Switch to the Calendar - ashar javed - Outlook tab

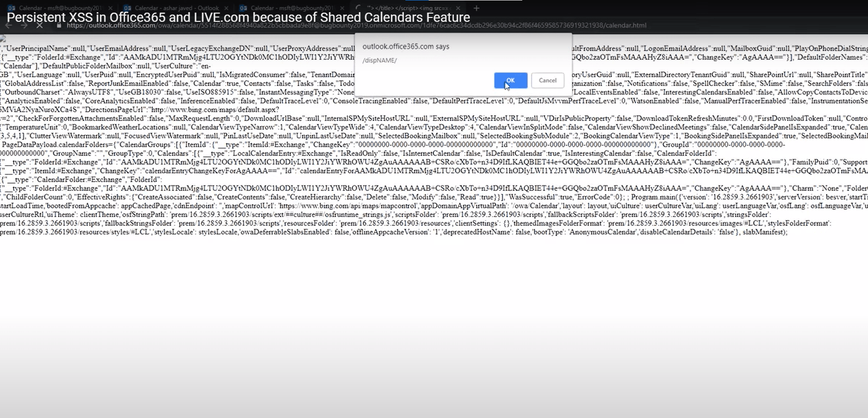pos(177,8)
